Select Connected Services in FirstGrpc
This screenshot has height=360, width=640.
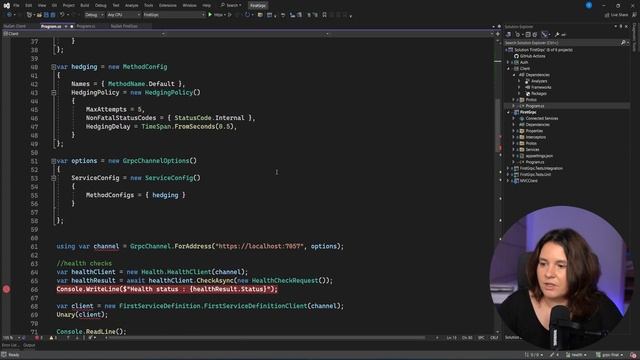(x=541, y=118)
